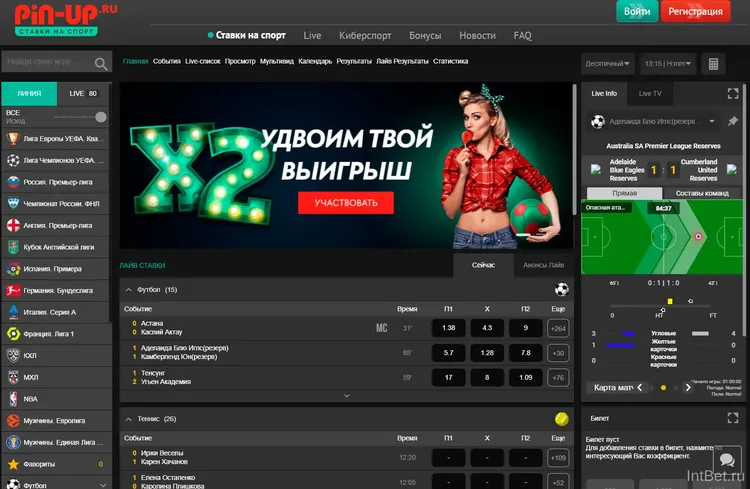750x489 pixels.
Task: Bet on odds 1.38 for Астана
Action: click(448, 328)
